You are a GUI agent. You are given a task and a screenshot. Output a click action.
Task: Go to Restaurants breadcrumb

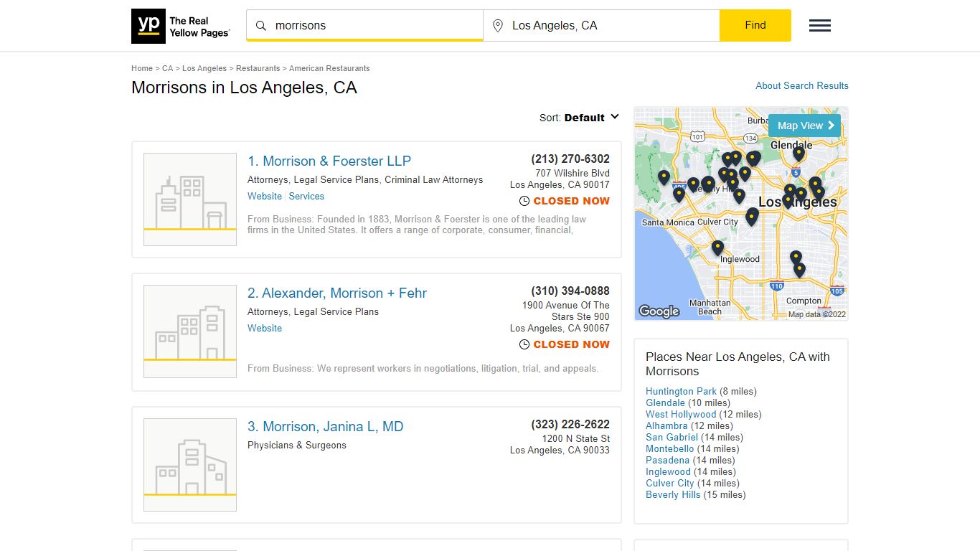258,69
